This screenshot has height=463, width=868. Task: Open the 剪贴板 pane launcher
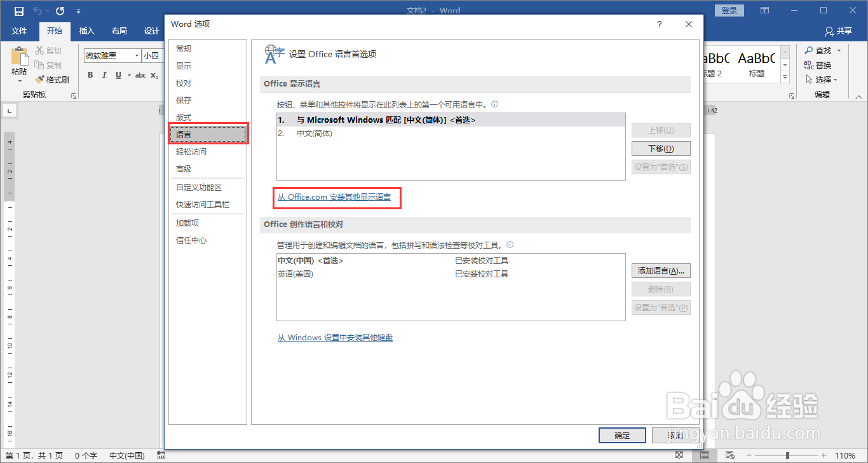click(74, 95)
